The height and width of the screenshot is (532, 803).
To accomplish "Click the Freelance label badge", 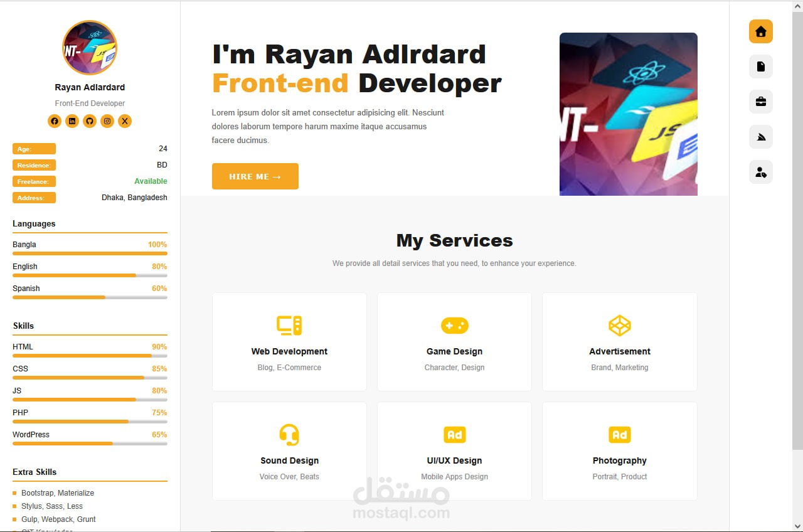I will pyautogui.click(x=34, y=181).
